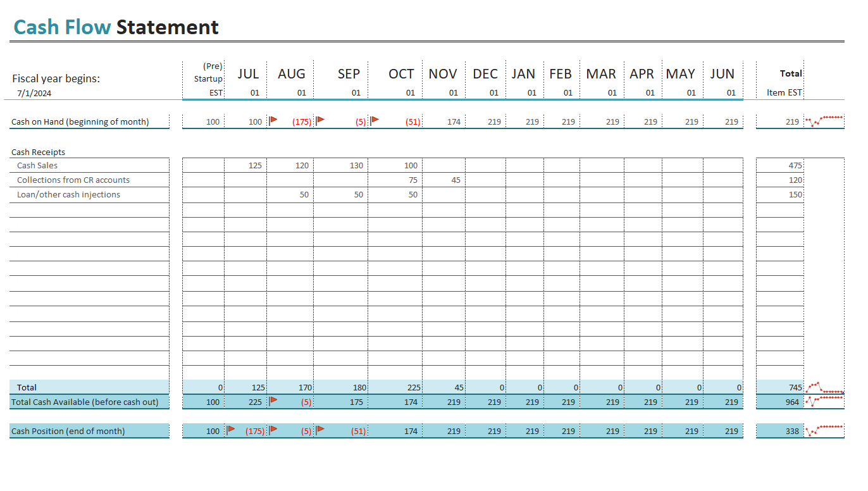This screenshot has height=491, width=868.
Task: Select the APR column header
Action: pos(642,73)
